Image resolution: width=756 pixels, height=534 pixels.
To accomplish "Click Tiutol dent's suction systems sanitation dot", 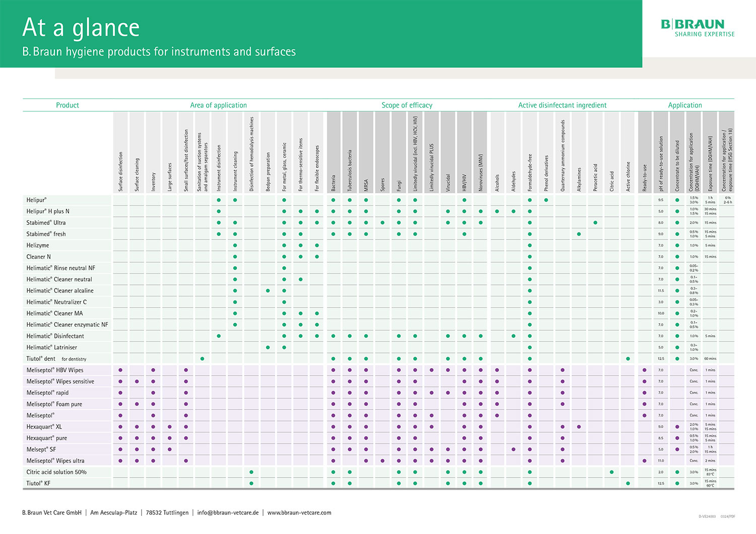I will pyautogui.click(x=202, y=359).
